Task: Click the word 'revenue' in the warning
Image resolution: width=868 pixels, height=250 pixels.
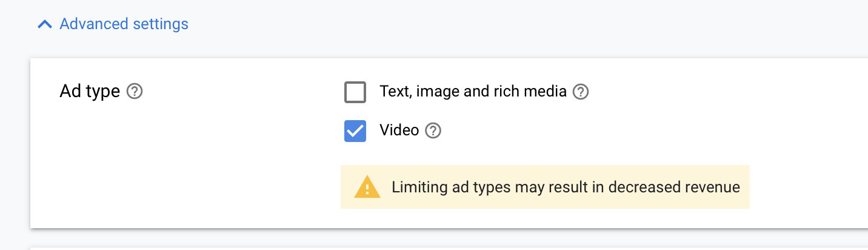Action: [713, 187]
